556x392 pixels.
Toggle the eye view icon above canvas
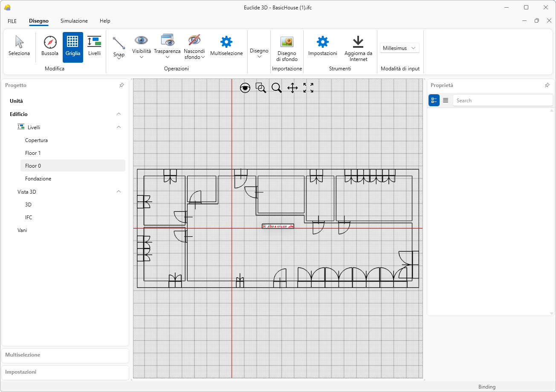245,88
